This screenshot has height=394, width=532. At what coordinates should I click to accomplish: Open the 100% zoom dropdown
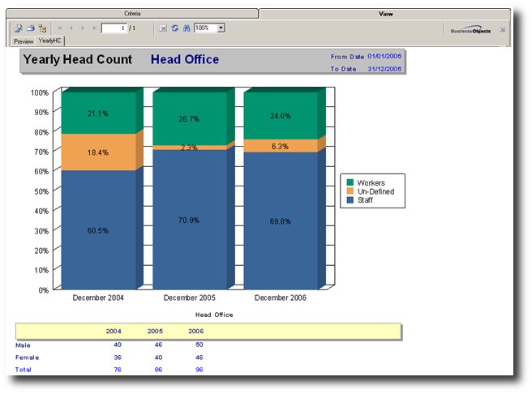point(221,28)
